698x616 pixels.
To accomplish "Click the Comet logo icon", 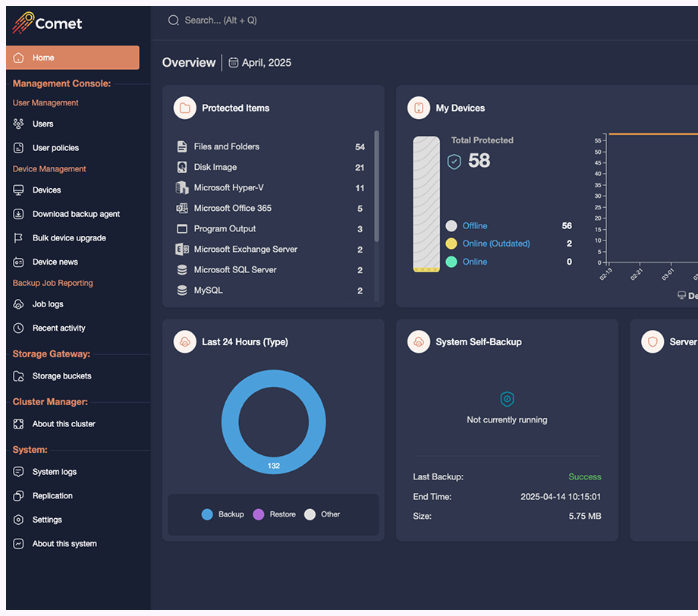I will 24,23.
